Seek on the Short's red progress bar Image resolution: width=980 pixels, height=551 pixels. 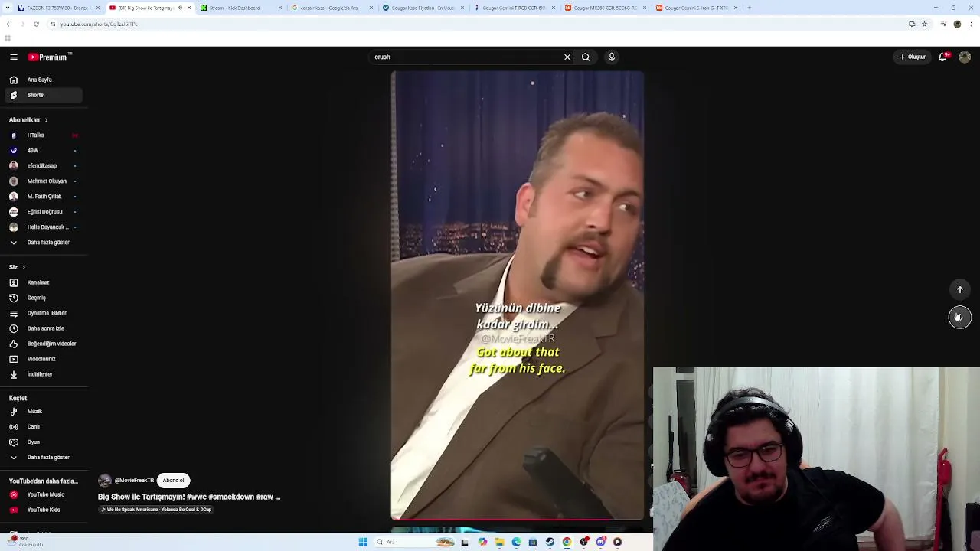(518, 519)
